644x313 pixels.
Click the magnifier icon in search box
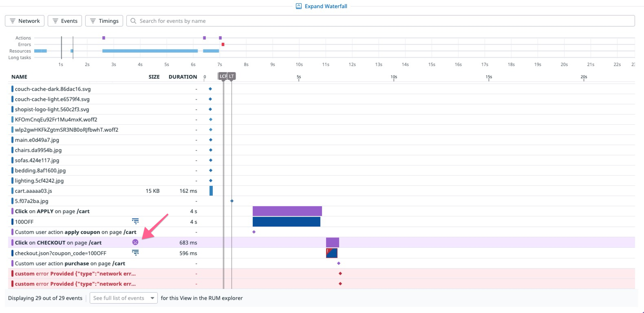click(133, 21)
